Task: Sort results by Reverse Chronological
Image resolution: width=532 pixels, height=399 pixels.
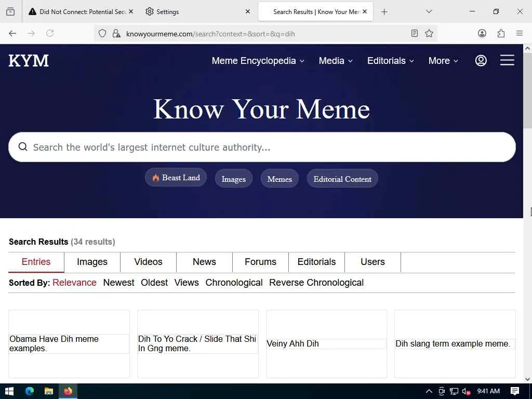Action: [316, 283]
